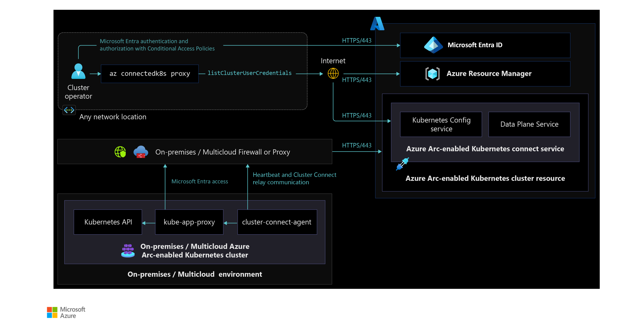
Task: Click the cluster-connect-agent box
Action: coord(277,222)
